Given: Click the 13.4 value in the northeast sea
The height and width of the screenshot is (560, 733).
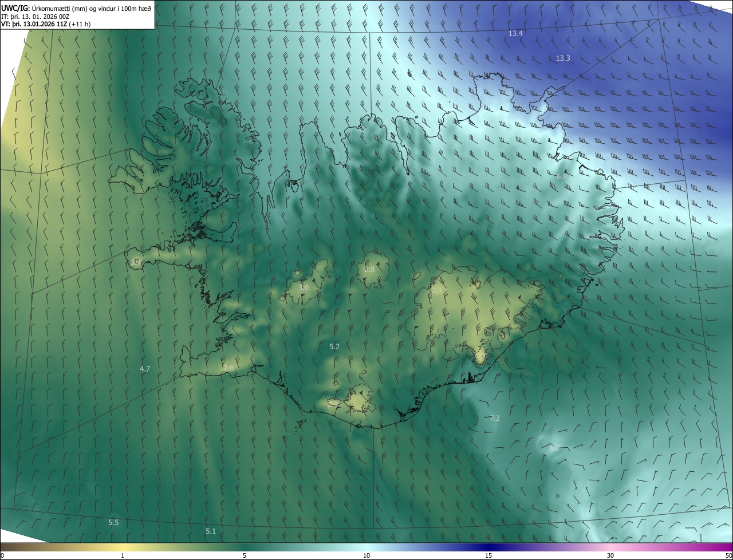Looking at the screenshot, I should pyautogui.click(x=515, y=34).
